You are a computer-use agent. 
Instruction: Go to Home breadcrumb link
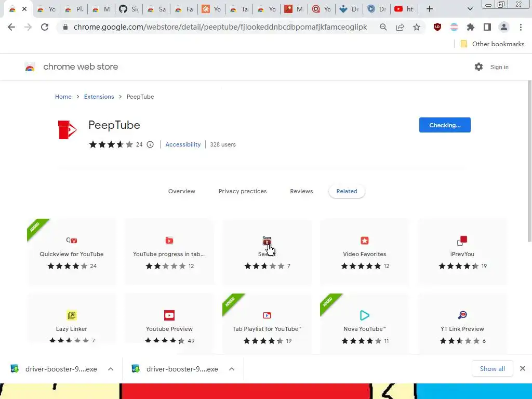coord(63,97)
